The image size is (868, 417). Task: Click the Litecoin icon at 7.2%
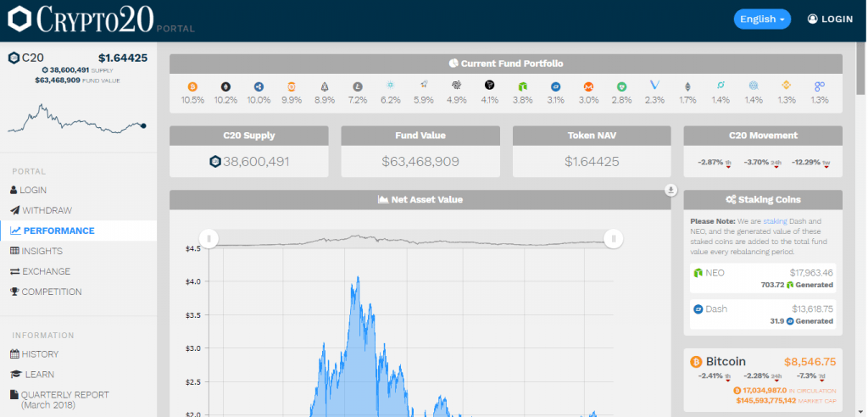point(358,86)
